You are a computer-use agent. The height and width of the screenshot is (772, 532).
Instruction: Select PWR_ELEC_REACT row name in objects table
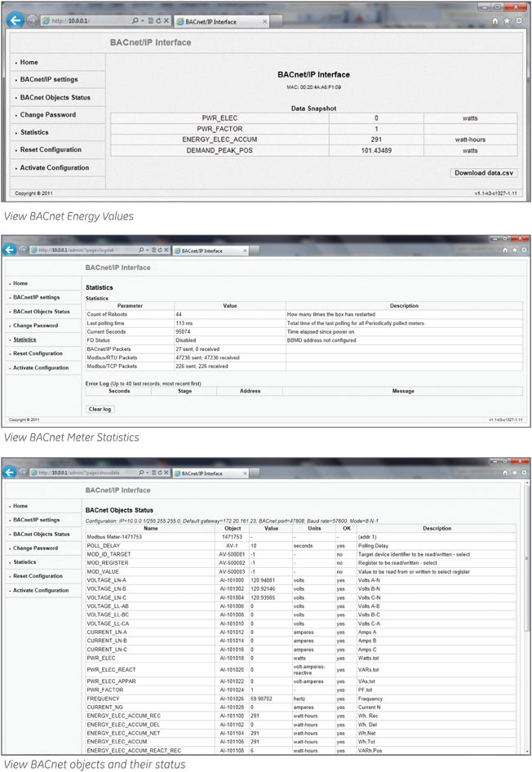[111, 670]
